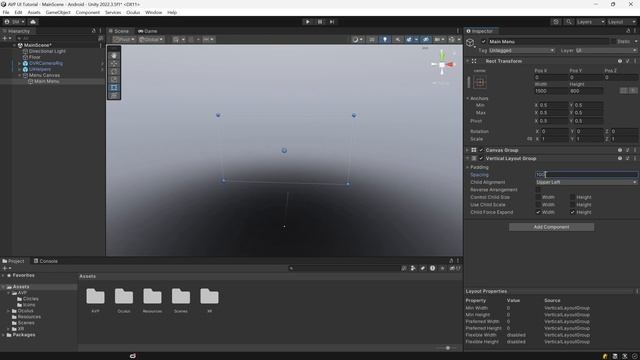Image resolution: width=640 pixels, height=360 pixels.
Task: Toggle scene lighting lightbulb icon
Action: click(x=384, y=40)
